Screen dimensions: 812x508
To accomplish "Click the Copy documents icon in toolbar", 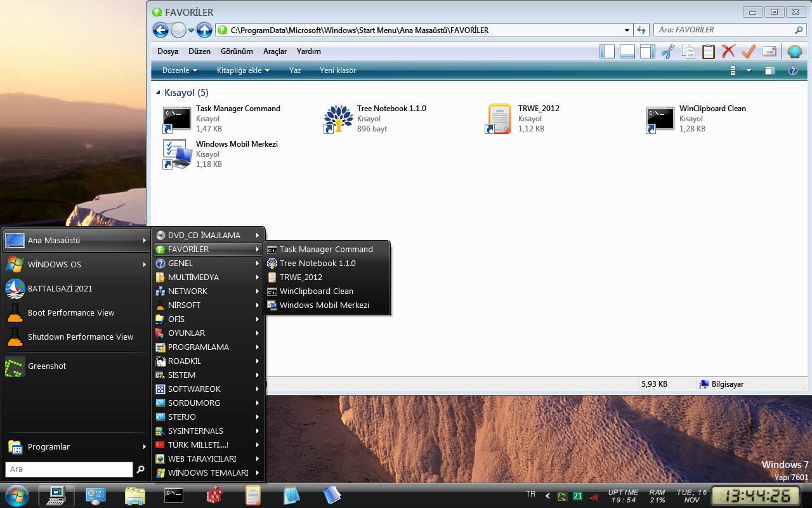I will pos(688,51).
